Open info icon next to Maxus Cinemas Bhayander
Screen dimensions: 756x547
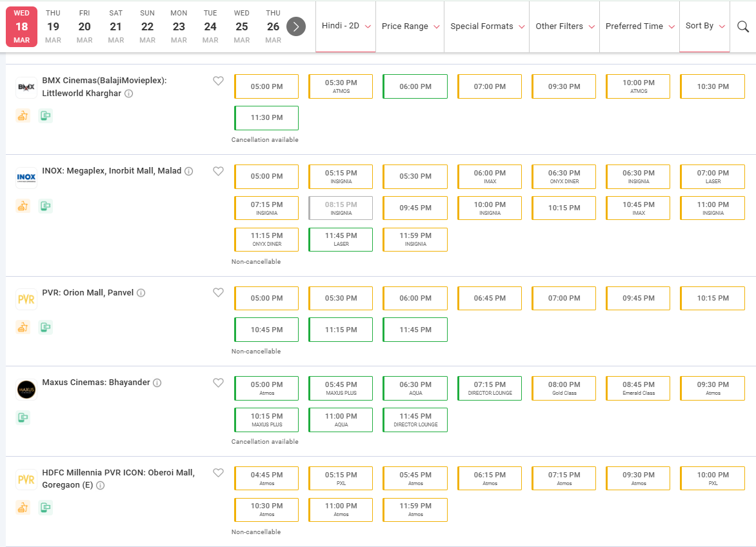tap(157, 383)
